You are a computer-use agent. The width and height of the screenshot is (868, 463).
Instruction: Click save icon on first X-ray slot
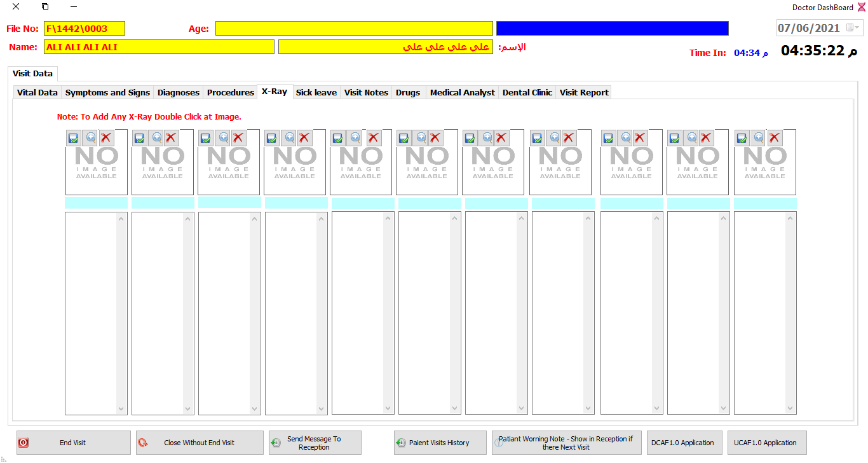click(73, 138)
